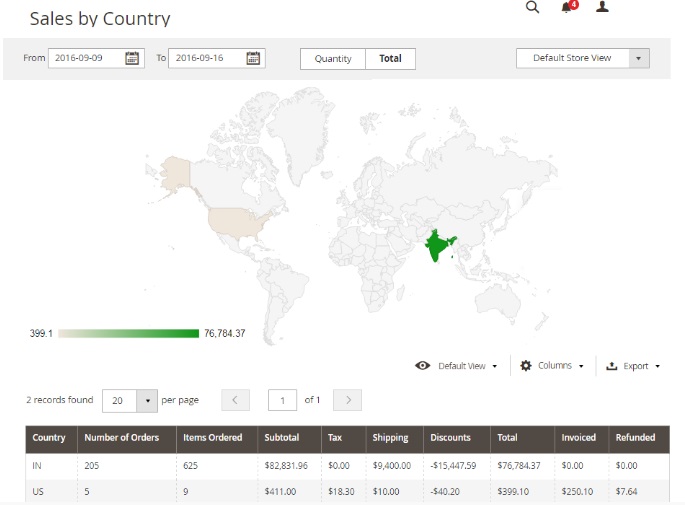Click the Default View eye icon
This screenshot has height=505, width=685.
[423, 366]
